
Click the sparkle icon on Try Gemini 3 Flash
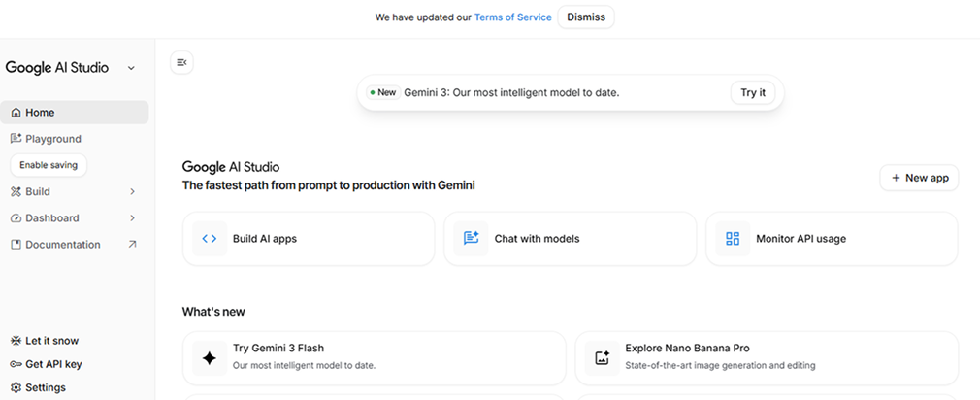(210, 358)
